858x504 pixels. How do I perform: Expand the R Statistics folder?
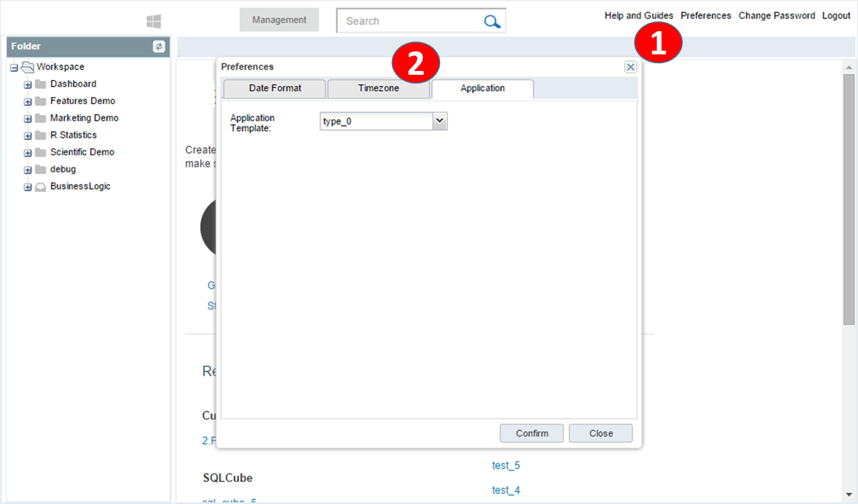click(27, 135)
